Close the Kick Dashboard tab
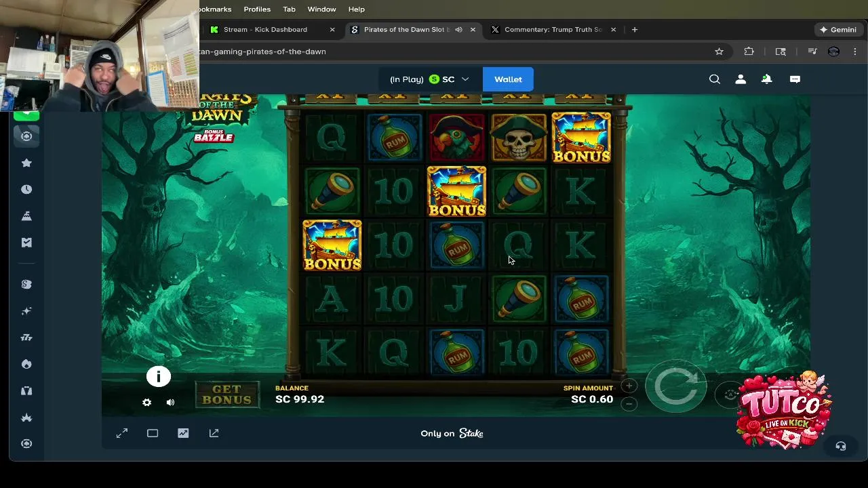 (332, 29)
